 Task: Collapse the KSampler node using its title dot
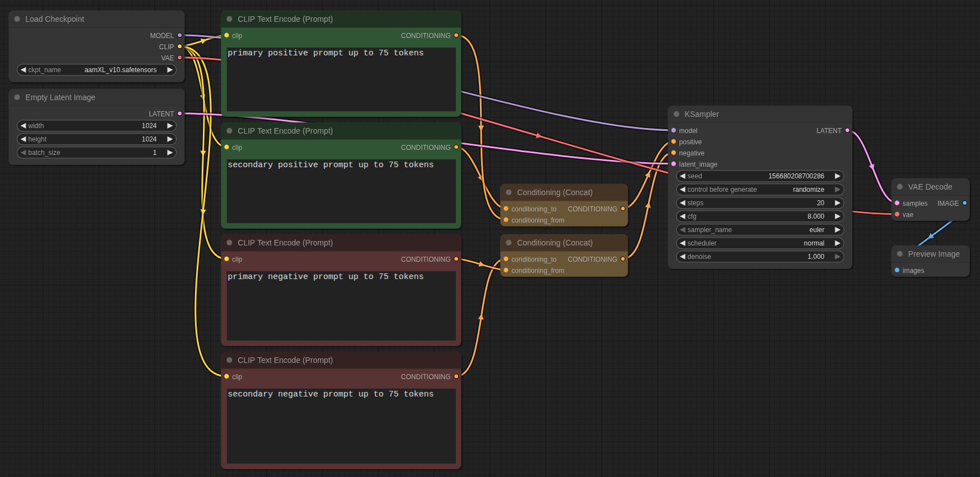[x=676, y=114]
